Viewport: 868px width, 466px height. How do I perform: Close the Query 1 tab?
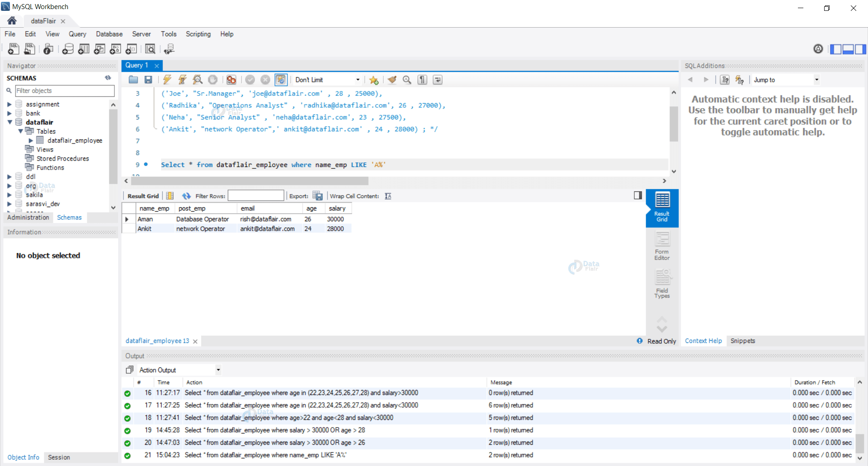pyautogui.click(x=157, y=66)
